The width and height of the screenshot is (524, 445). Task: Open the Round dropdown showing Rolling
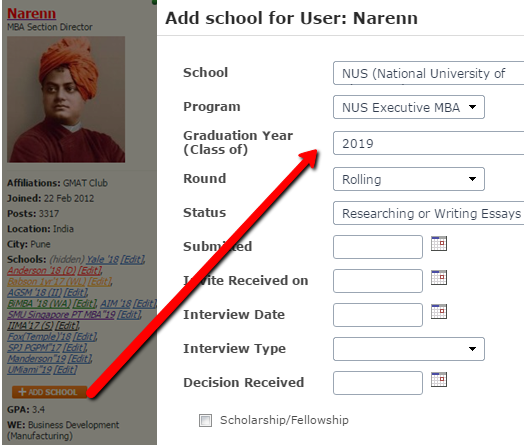409,179
